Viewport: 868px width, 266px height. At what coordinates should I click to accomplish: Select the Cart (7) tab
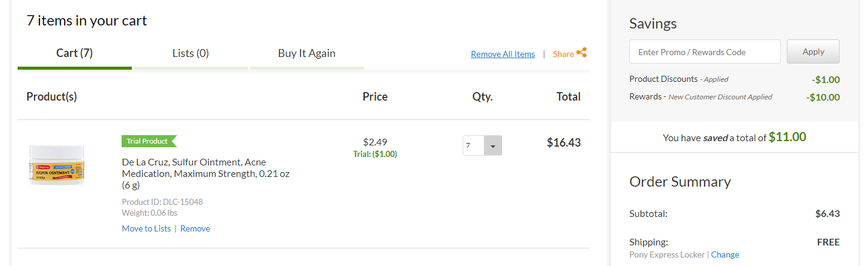[x=74, y=53]
